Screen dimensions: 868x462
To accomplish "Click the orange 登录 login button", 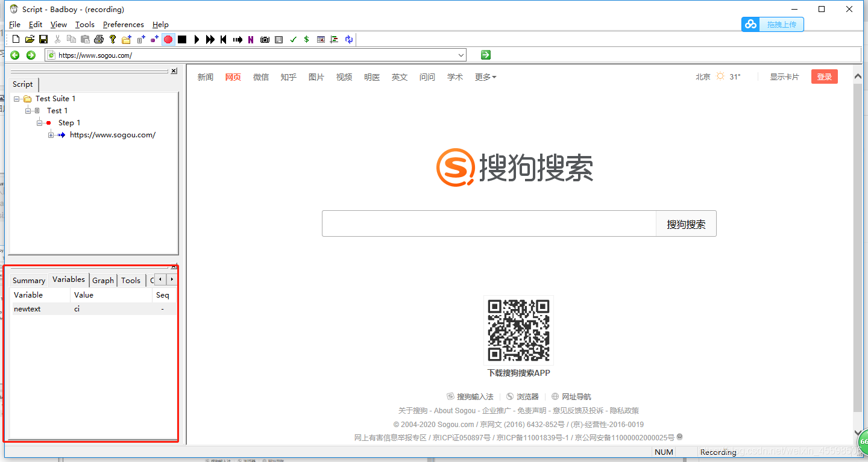I will (x=825, y=77).
